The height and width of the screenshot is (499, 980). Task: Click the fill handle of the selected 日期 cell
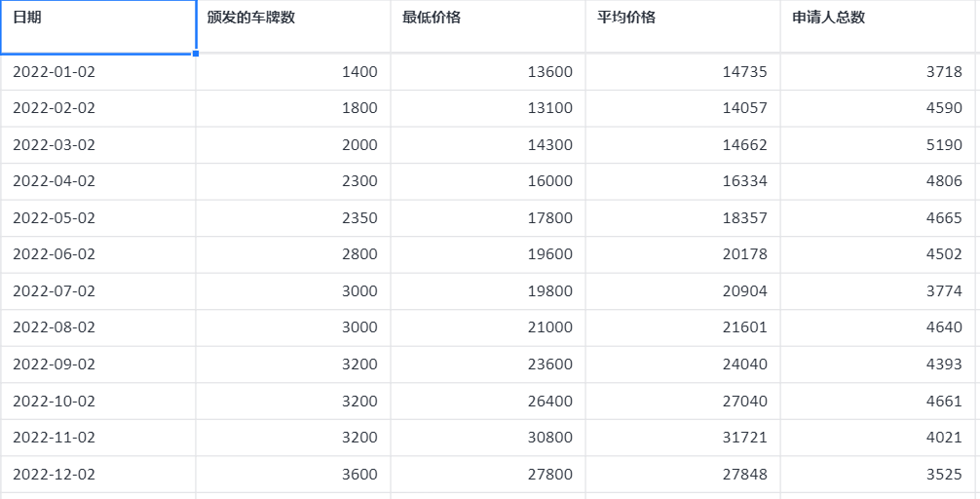click(x=196, y=53)
